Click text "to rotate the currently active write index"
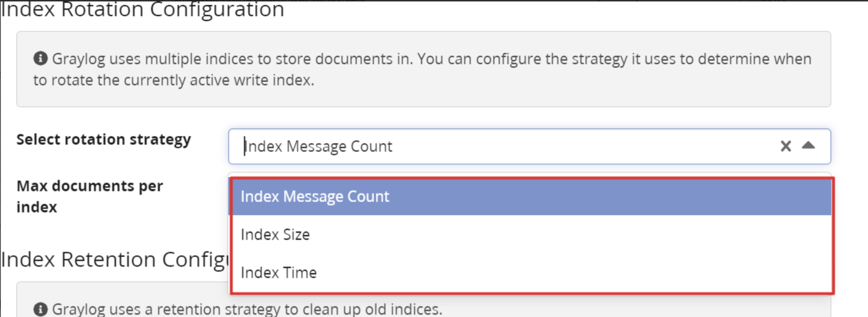Image resolution: width=868 pixels, height=317 pixels. pos(174,80)
